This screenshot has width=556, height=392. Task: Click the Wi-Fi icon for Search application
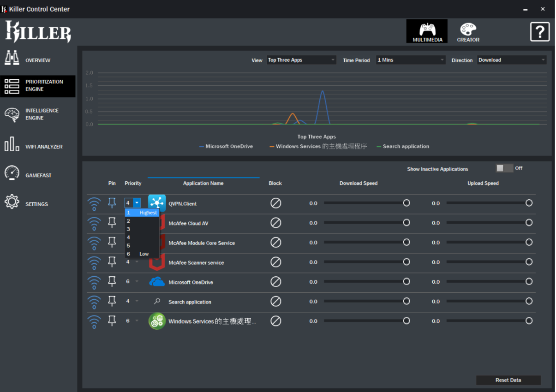[94, 302]
